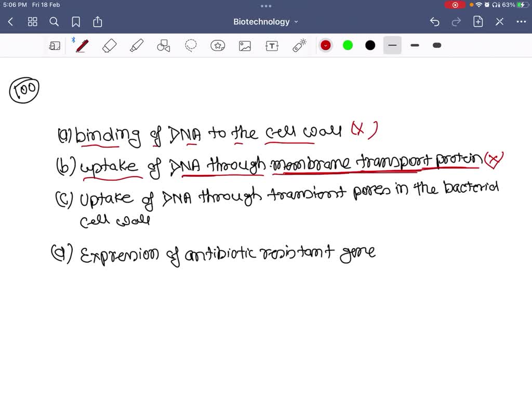Choose the lasso selection tool

tap(191, 46)
